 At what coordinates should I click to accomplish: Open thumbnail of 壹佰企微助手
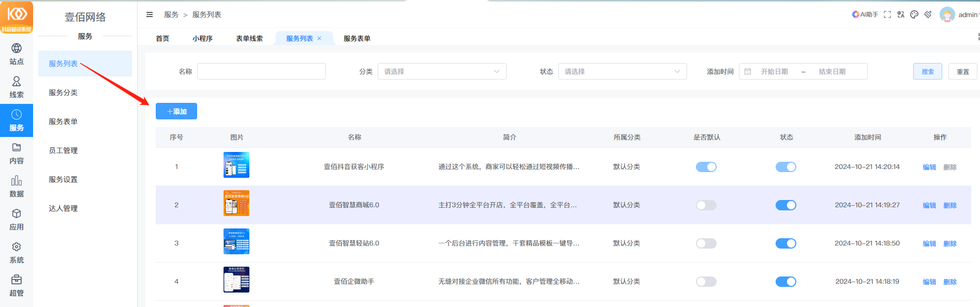click(236, 280)
